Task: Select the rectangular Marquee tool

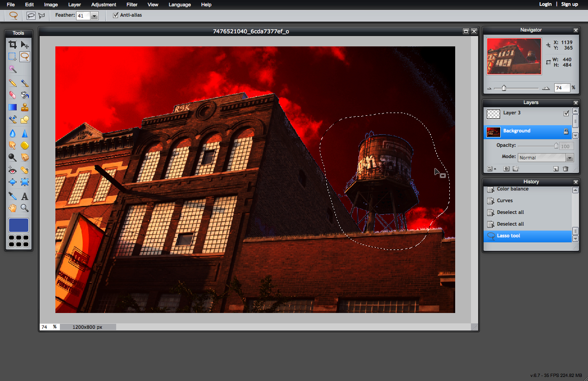Action: pyautogui.click(x=13, y=57)
